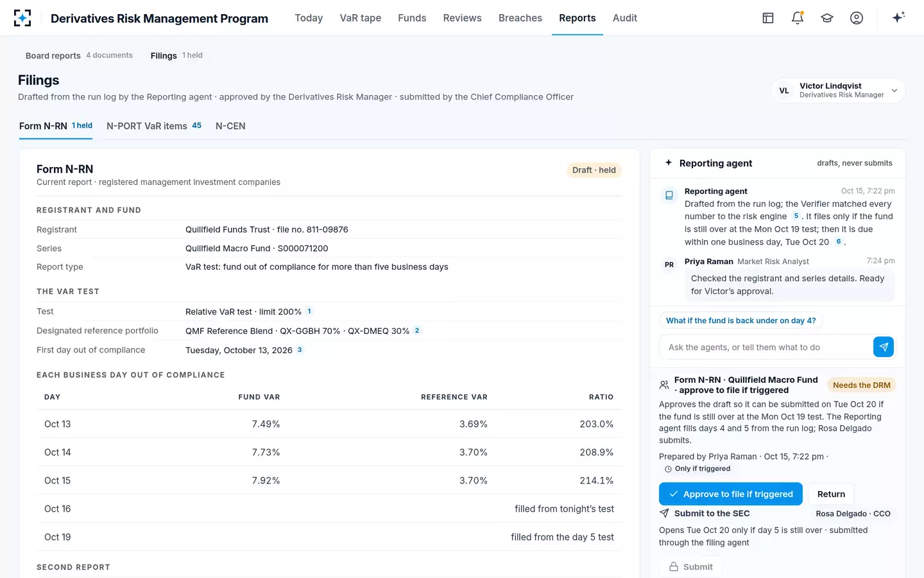Select suggestion about fund back under day 4
Viewport: 924px width, 578px height.
741,320
